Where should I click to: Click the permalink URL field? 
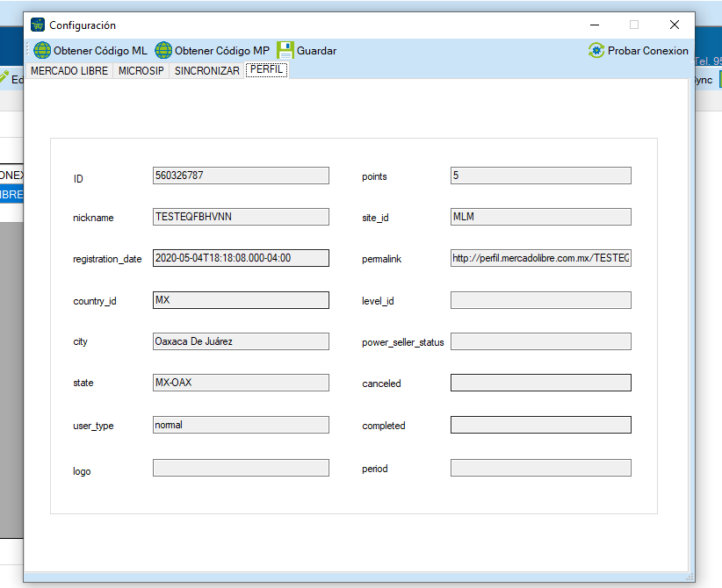point(540,258)
